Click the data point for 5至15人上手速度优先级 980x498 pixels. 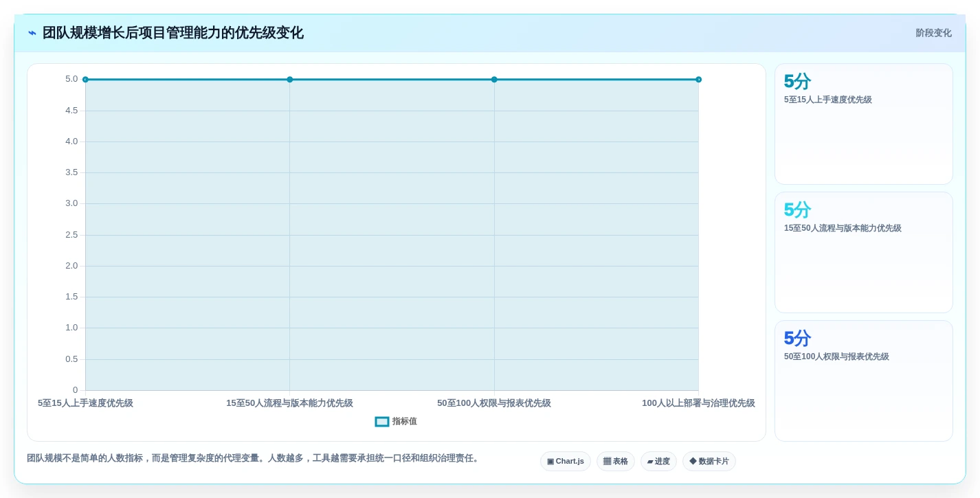[x=85, y=80]
